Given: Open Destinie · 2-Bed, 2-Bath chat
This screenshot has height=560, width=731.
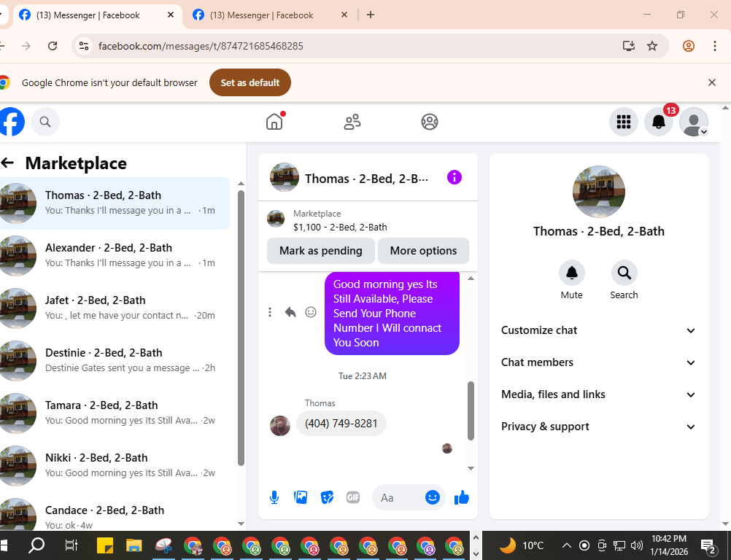Looking at the screenshot, I should click(115, 361).
